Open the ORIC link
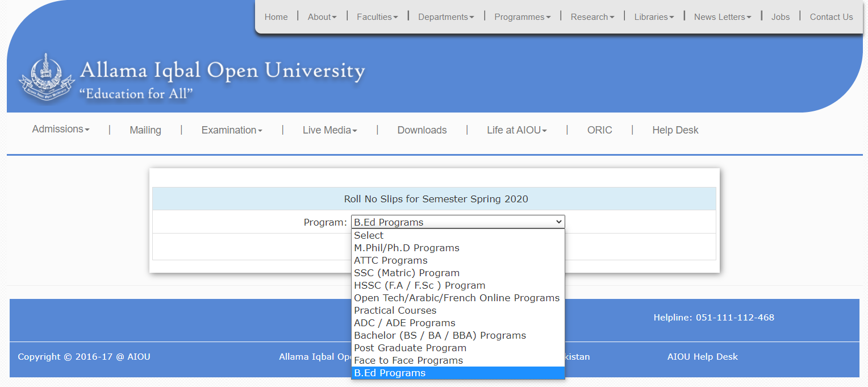Viewport: 868px width, 387px height. [600, 130]
